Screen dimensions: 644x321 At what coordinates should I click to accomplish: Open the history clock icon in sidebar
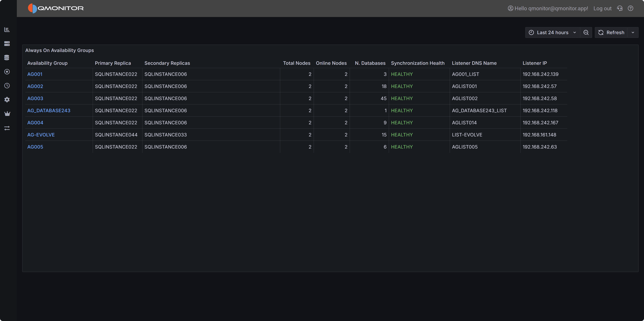point(7,86)
